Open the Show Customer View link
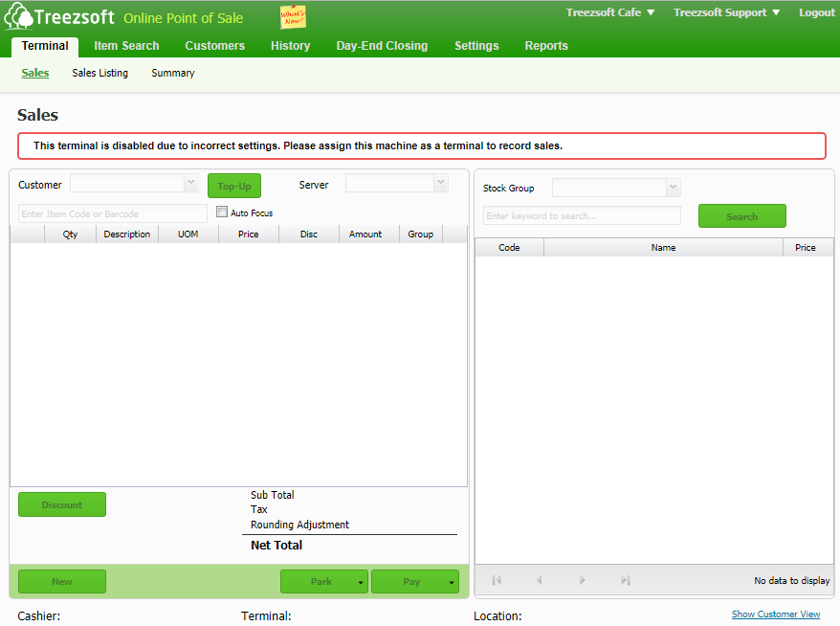This screenshot has width=840, height=626. click(x=776, y=615)
